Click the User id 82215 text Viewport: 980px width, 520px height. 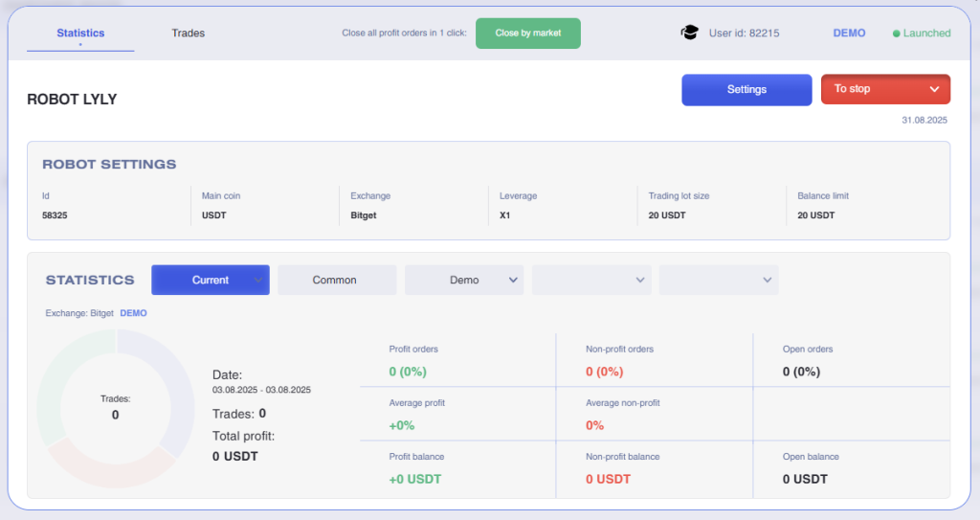[744, 34]
